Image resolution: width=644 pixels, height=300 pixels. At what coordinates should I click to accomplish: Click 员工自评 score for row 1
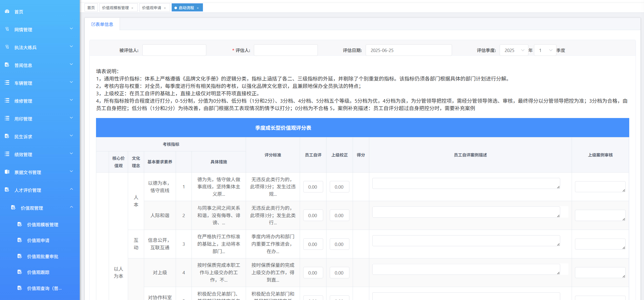[313, 187]
